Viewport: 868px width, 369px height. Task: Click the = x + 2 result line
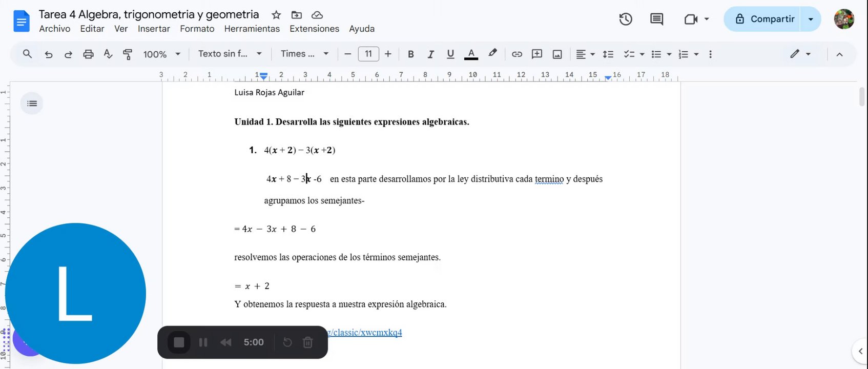tap(252, 286)
